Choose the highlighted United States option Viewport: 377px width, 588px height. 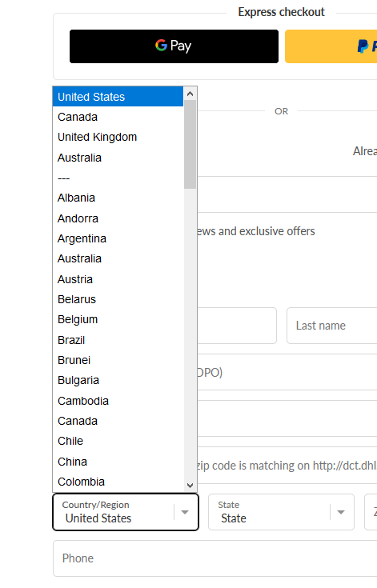click(118, 97)
